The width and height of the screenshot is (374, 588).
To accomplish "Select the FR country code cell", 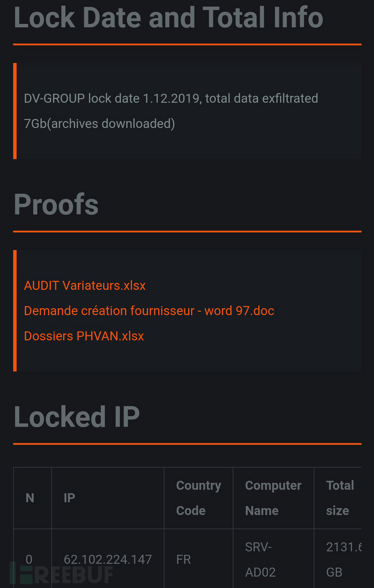I will click(198, 559).
